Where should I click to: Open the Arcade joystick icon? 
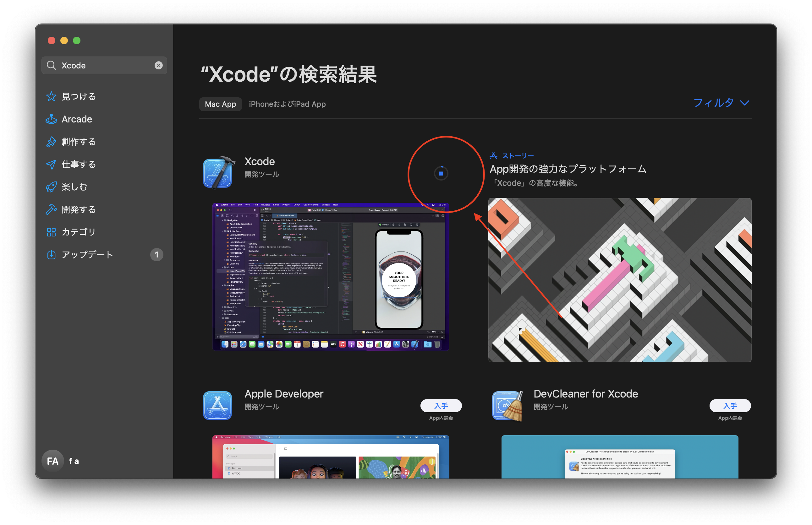pos(51,119)
